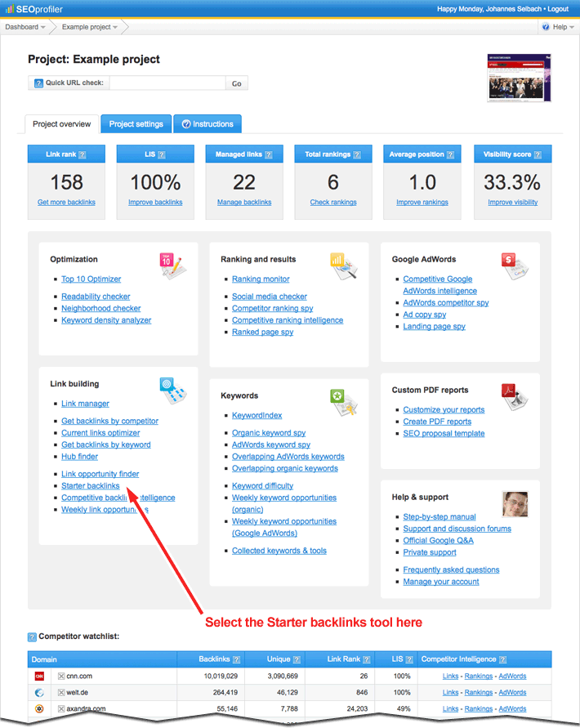Click the Keywords section icon
This screenshot has height=728, width=580.
344,401
